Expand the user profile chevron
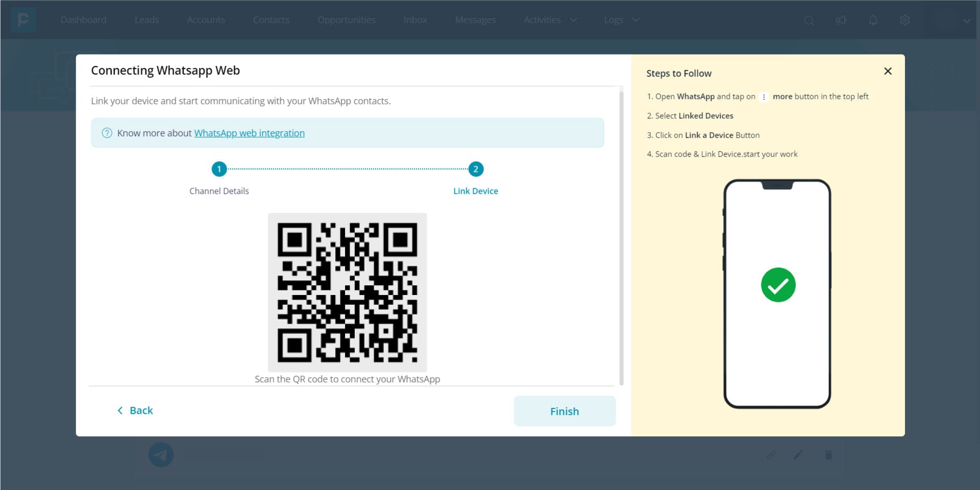Screen dimensions: 980x490 (x=966, y=21)
